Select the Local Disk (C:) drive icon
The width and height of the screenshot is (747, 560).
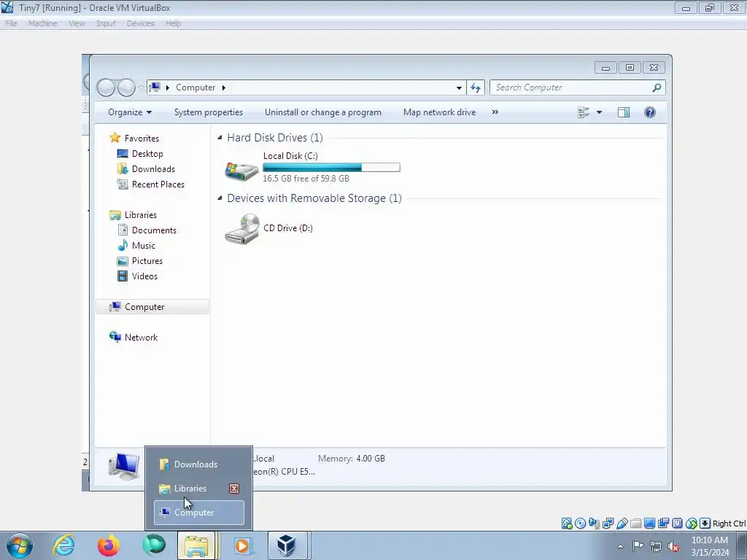pos(241,170)
